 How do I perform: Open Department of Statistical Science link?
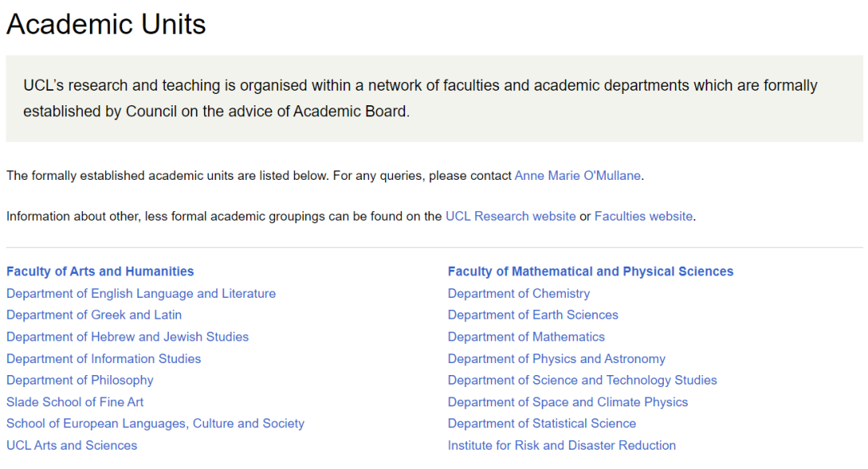point(542,423)
